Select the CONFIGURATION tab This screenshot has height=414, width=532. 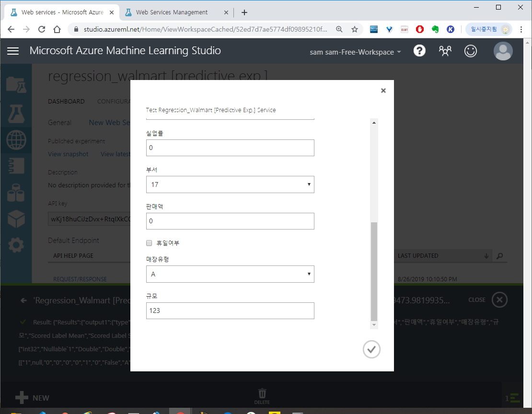pos(114,102)
